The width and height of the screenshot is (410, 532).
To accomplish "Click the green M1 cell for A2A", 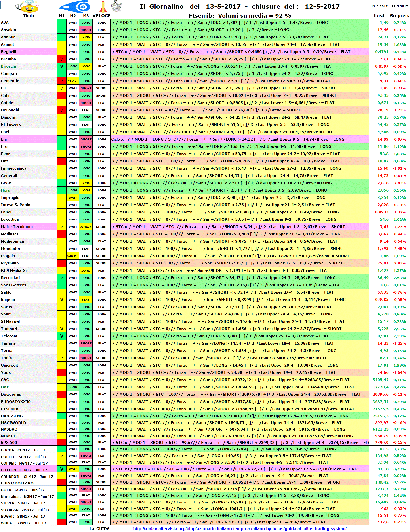I will pos(62,23).
